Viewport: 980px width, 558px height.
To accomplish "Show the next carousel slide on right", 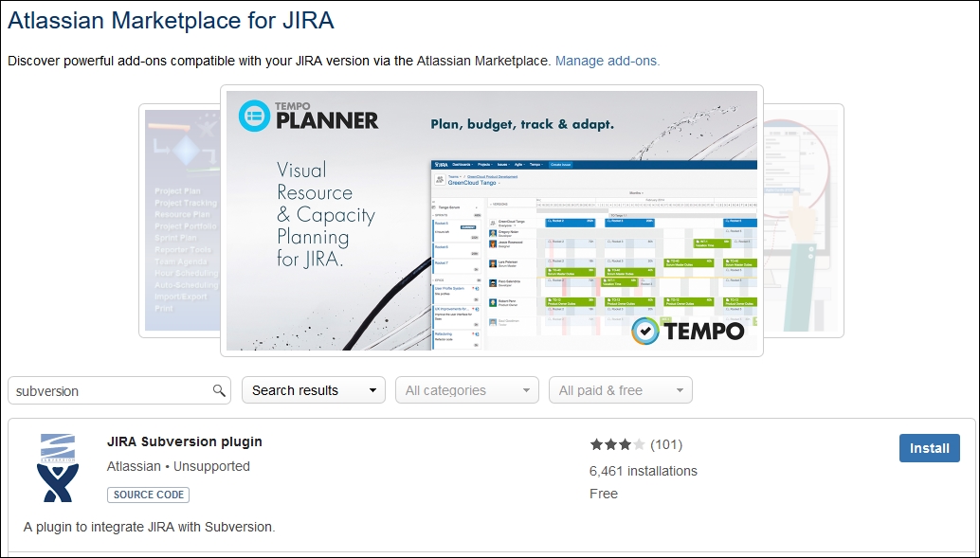I will [803, 221].
